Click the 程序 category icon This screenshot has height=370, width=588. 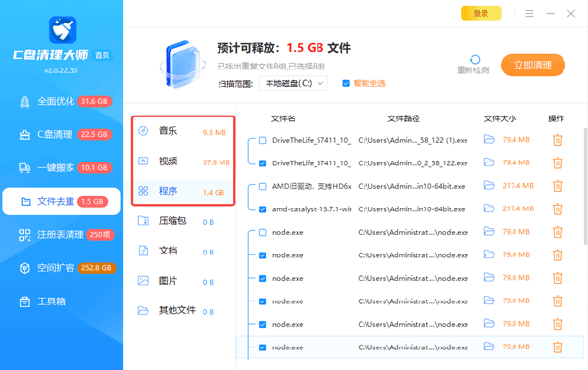tap(143, 191)
